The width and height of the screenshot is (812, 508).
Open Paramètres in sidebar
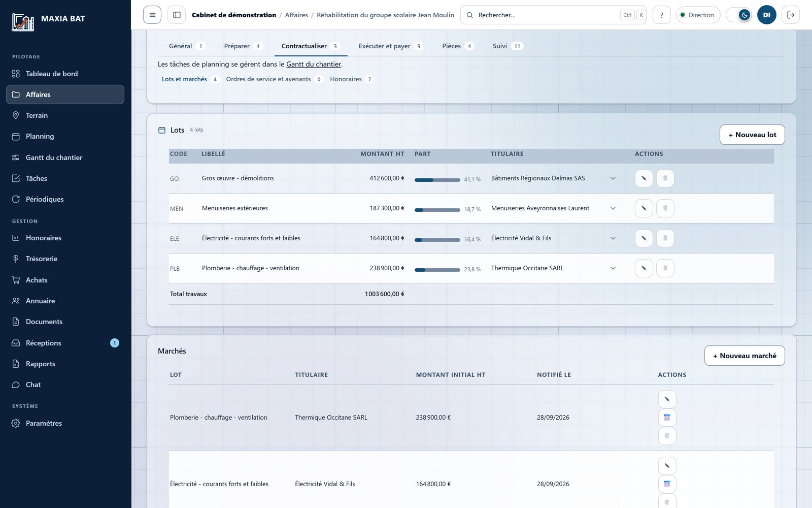(x=65, y=423)
